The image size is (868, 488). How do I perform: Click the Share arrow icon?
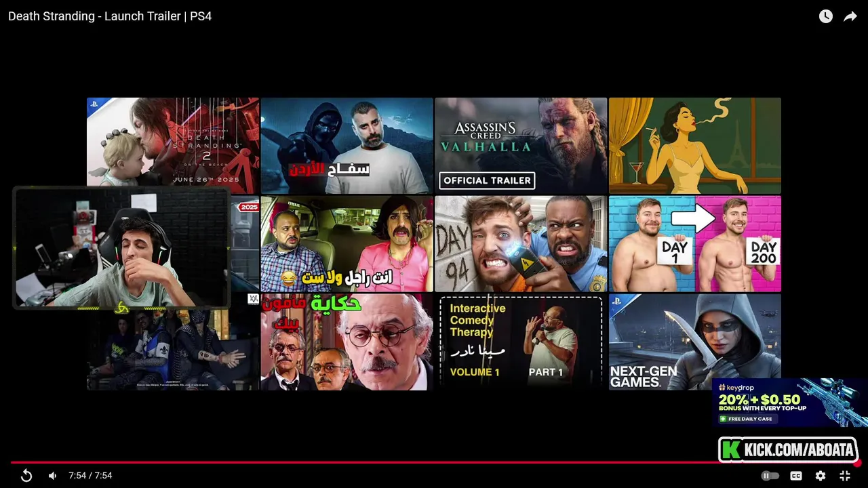click(x=850, y=16)
